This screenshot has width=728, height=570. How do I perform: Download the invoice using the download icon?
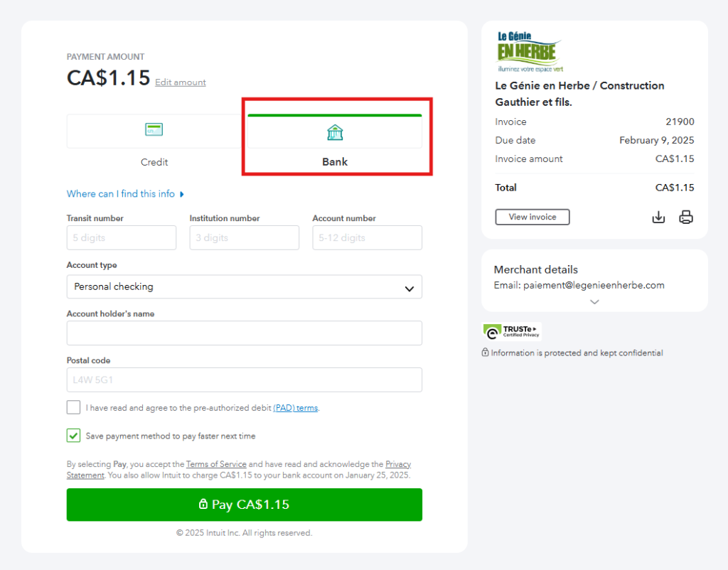(x=658, y=217)
